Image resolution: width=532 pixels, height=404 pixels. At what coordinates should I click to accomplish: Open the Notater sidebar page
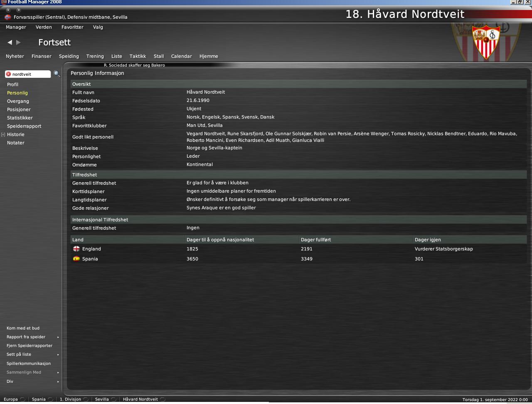(x=16, y=143)
